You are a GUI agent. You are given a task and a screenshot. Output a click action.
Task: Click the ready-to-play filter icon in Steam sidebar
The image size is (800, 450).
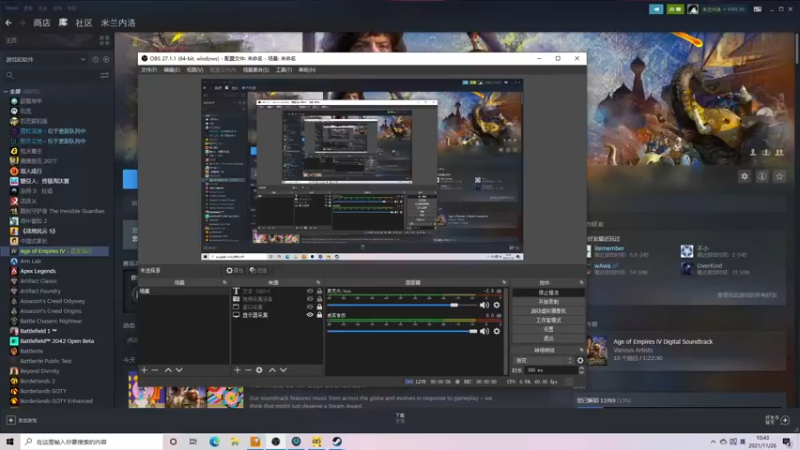click(106, 60)
